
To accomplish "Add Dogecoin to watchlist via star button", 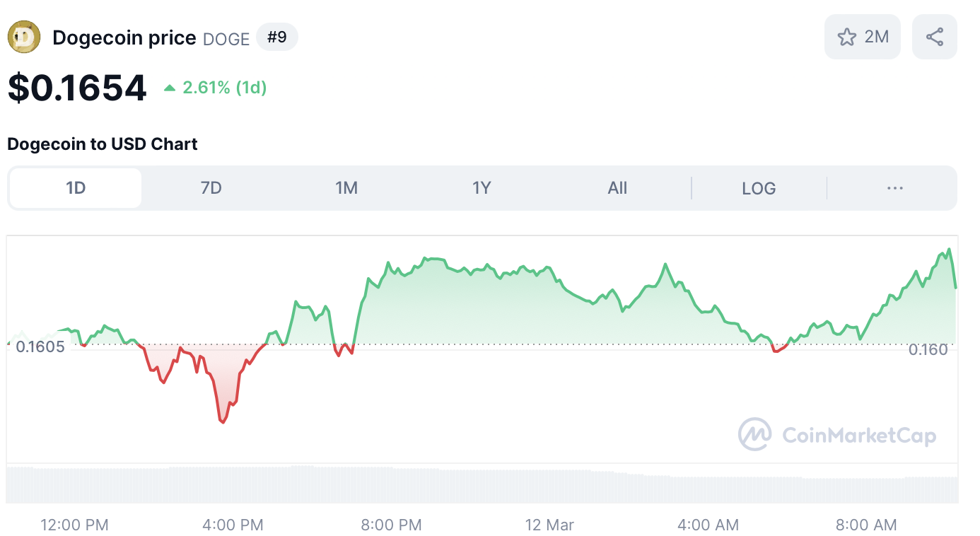I will coord(863,37).
